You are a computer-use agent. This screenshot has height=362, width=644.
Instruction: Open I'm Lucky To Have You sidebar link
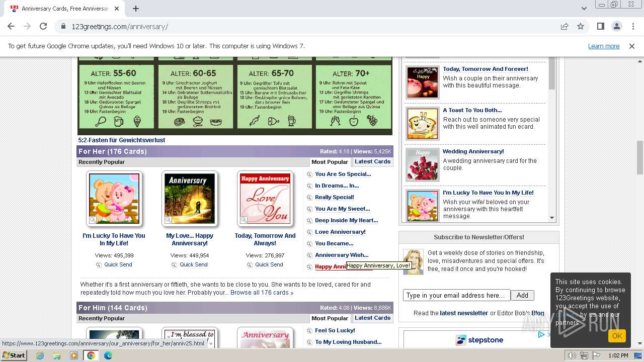[x=488, y=193]
